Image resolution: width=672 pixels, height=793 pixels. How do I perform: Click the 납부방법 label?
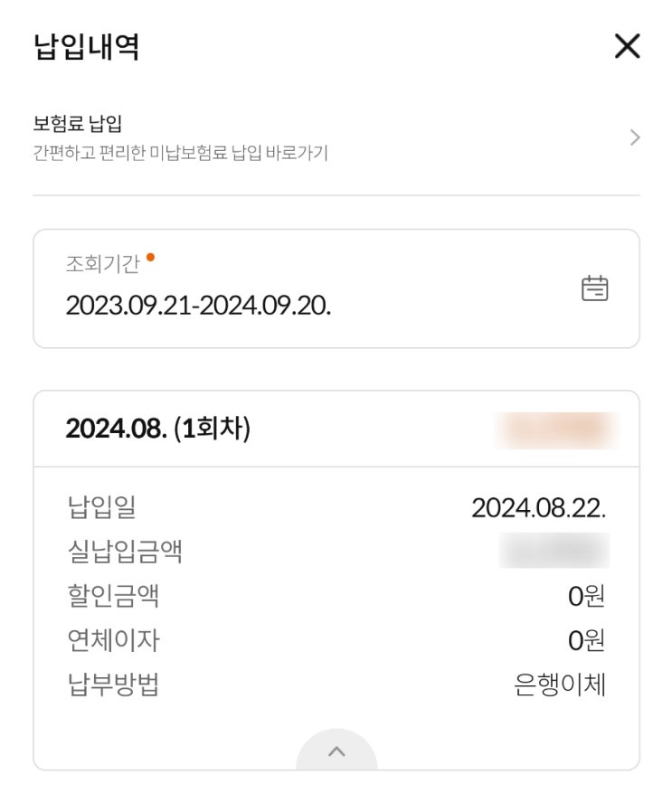tap(113, 684)
